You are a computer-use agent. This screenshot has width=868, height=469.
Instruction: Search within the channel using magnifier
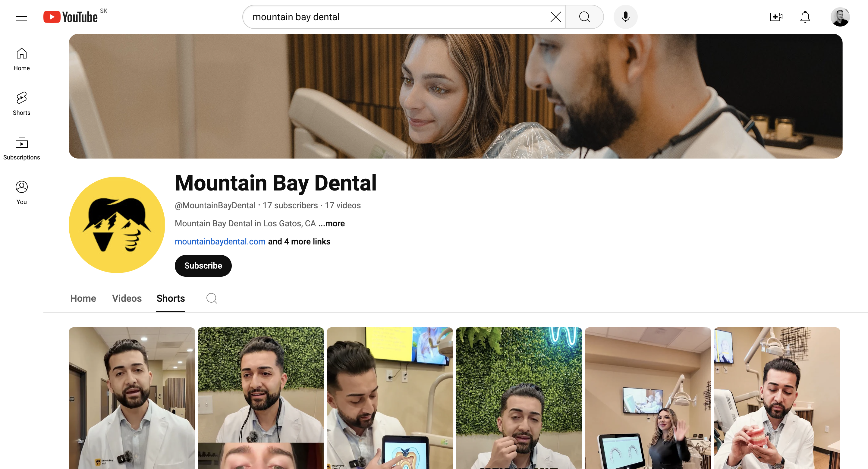coord(212,298)
